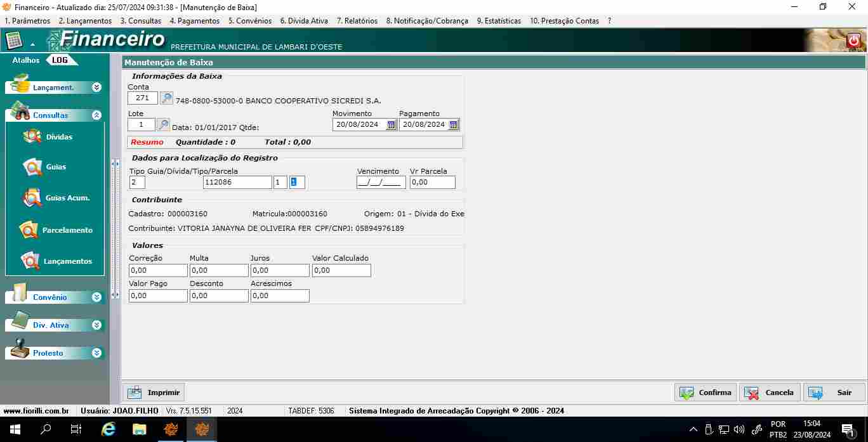868x442 pixels.
Task: Click the Desconto value field
Action: pyautogui.click(x=219, y=296)
